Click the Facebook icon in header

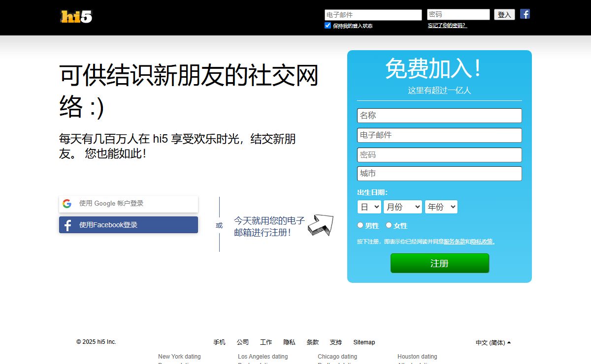coord(525,14)
